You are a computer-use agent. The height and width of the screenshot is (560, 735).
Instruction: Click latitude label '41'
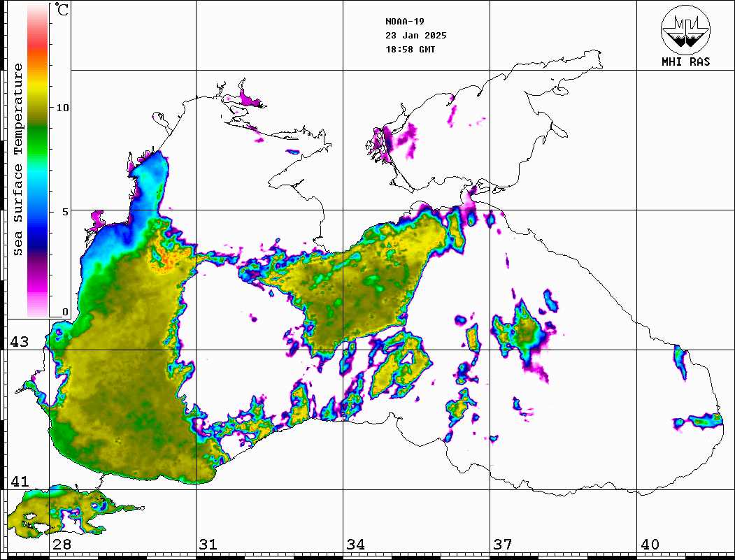(x=20, y=482)
